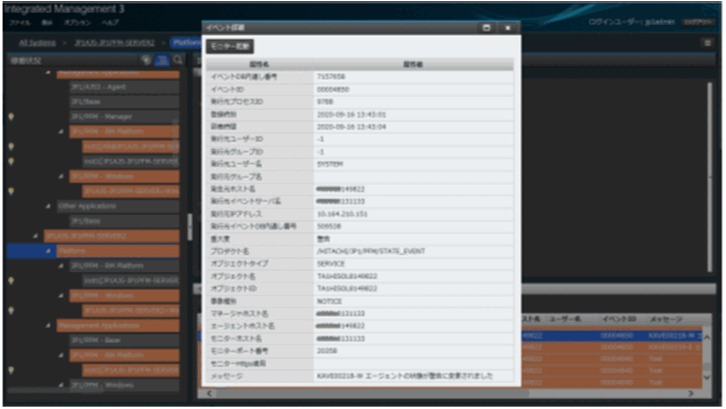Open the ヘルプ menu

(x=110, y=22)
